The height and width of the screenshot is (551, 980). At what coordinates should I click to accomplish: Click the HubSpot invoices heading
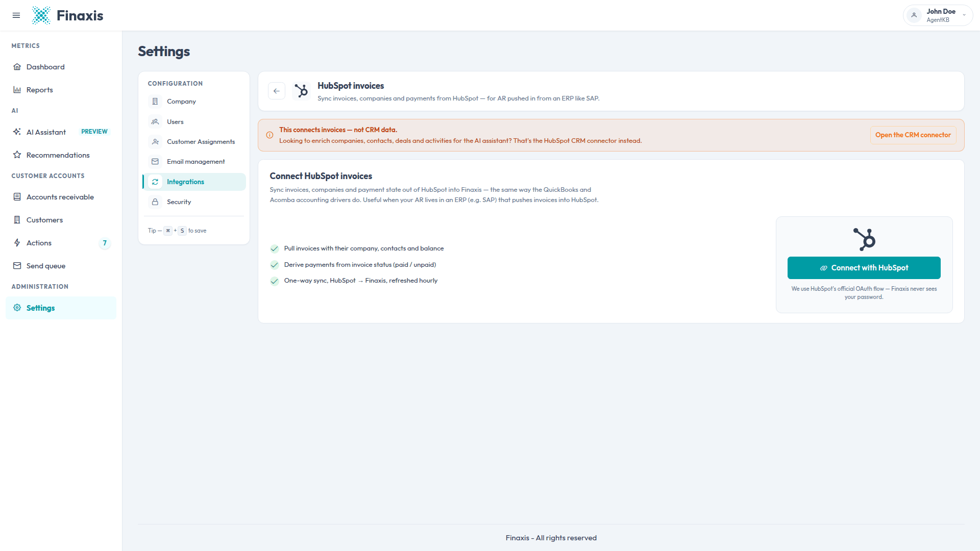(351, 86)
